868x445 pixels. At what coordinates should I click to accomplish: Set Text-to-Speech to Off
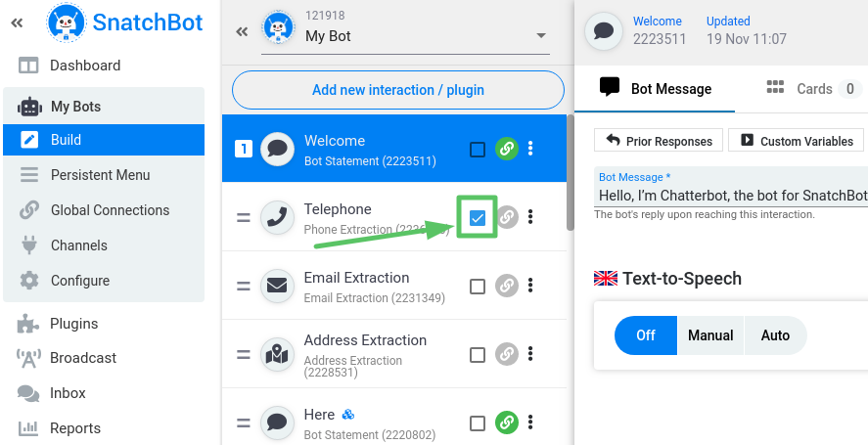pyautogui.click(x=646, y=335)
